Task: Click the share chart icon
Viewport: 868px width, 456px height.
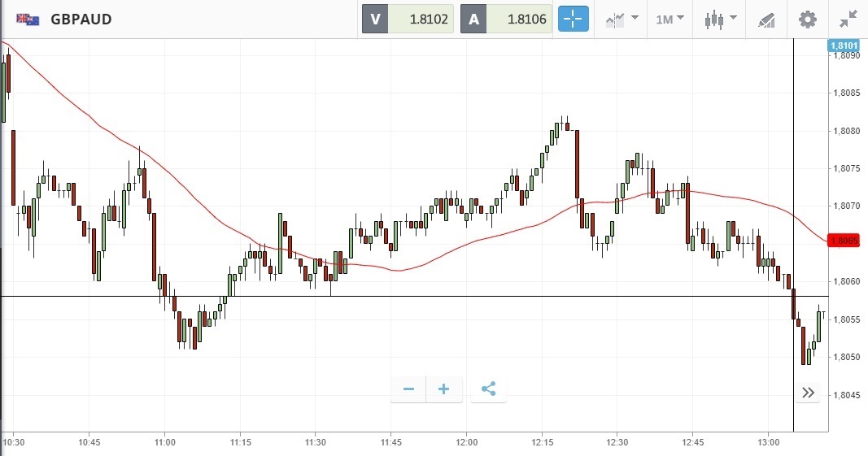Action: pyautogui.click(x=488, y=389)
